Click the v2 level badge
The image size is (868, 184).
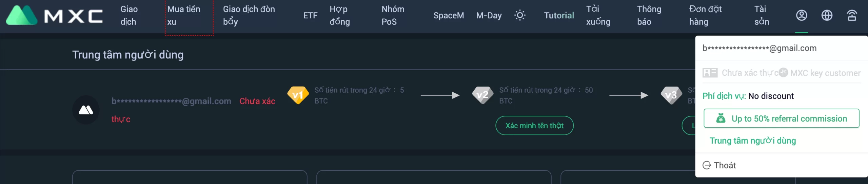pyautogui.click(x=482, y=95)
